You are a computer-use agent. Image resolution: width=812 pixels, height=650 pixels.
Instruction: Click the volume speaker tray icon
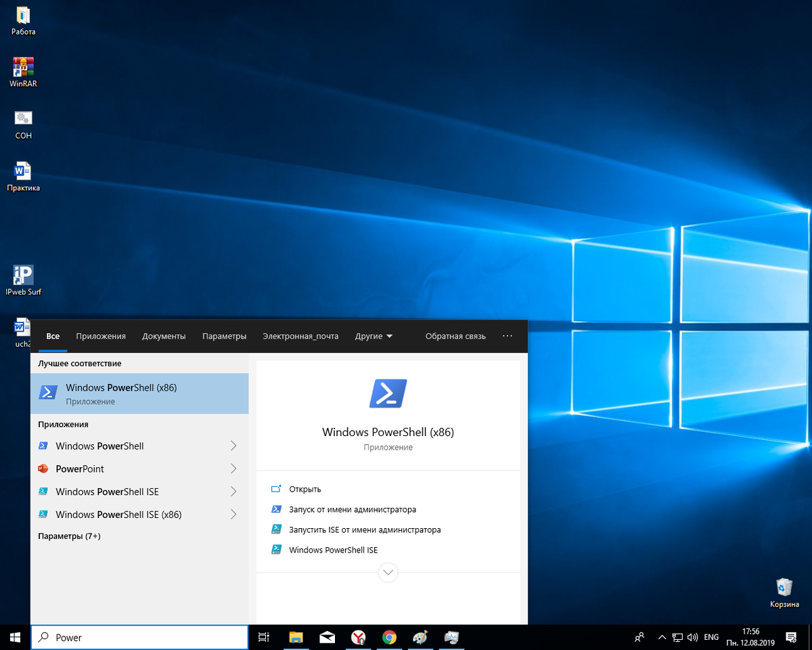[692, 637]
